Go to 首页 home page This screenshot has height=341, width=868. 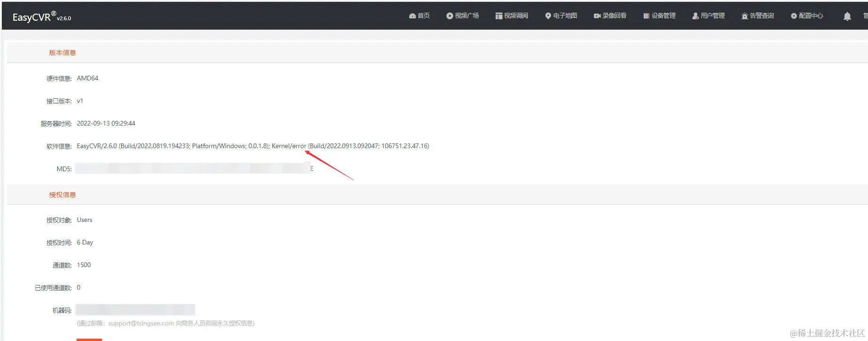(419, 16)
